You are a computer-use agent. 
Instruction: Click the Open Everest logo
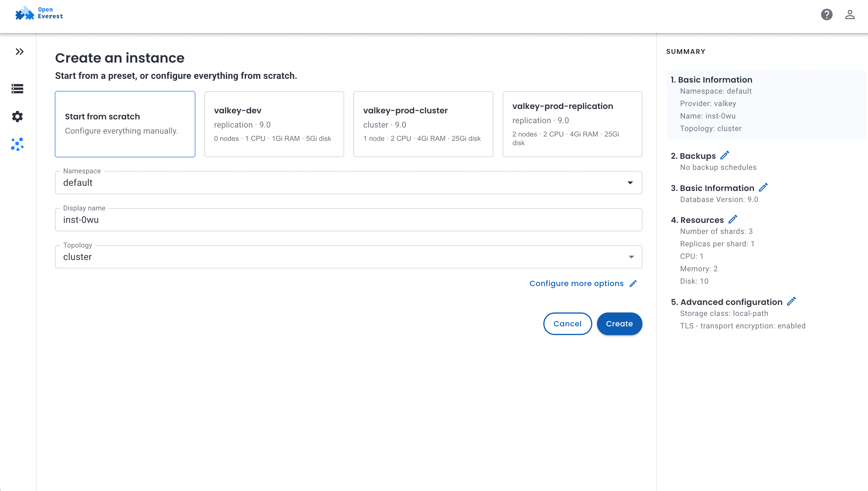pos(39,14)
